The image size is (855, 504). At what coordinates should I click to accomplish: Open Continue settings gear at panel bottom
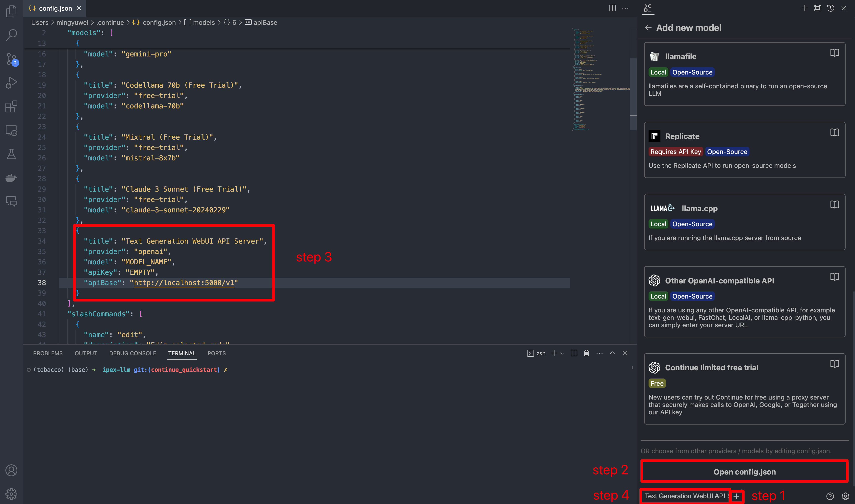[x=846, y=496]
